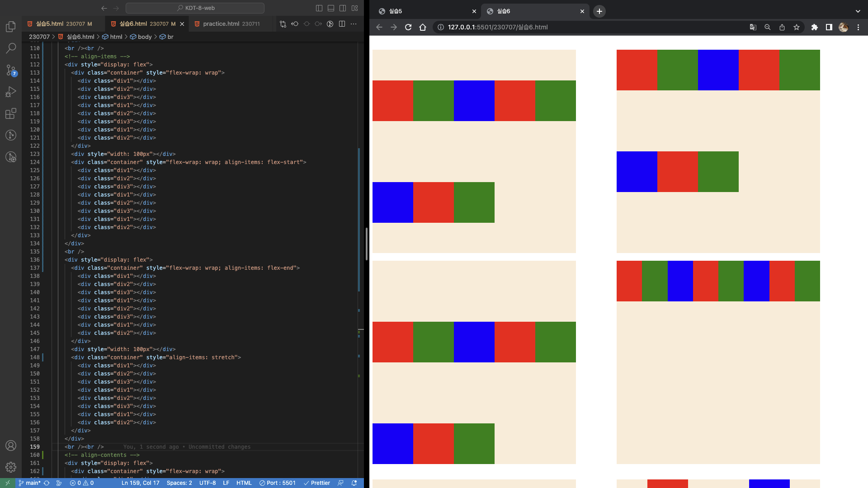The height and width of the screenshot is (488, 868).
Task: Open Source Control view with 7 changes
Action: [x=11, y=70]
